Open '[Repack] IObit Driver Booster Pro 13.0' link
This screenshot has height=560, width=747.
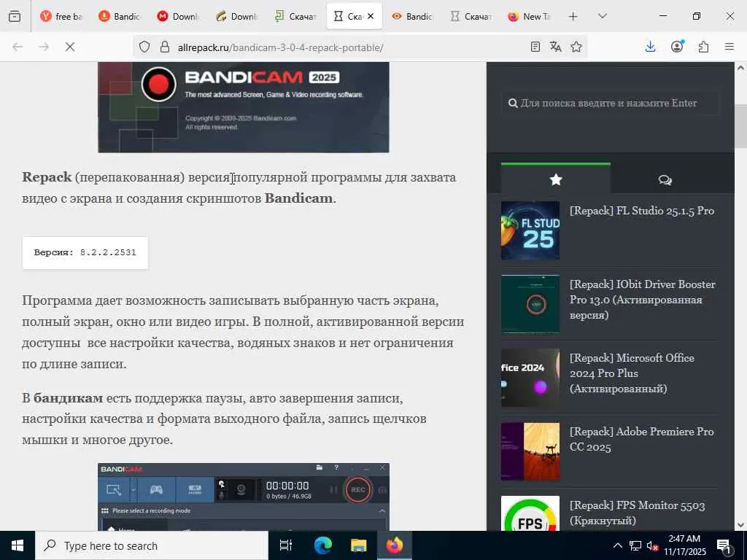coord(642,300)
